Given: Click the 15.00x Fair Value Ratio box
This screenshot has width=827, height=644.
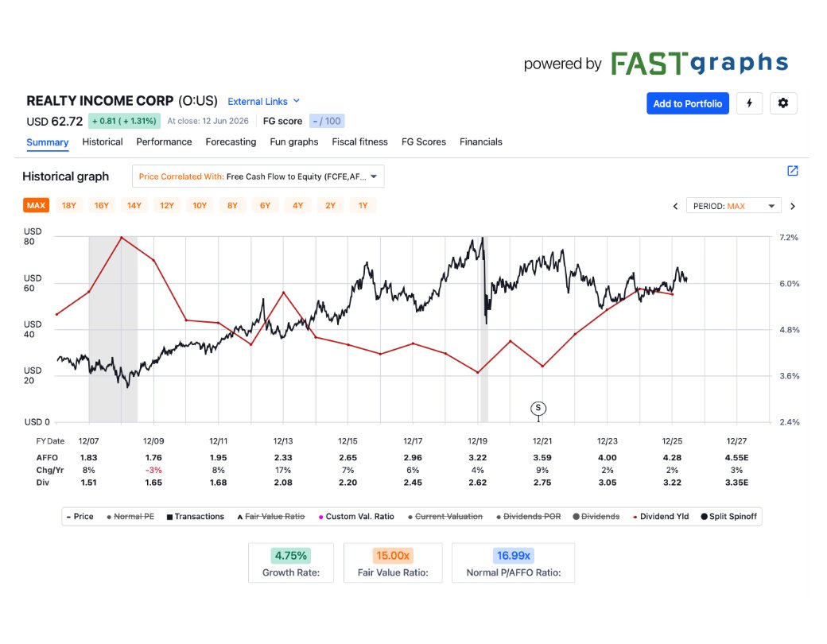Looking at the screenshot, I should click(x=393, y=563).
